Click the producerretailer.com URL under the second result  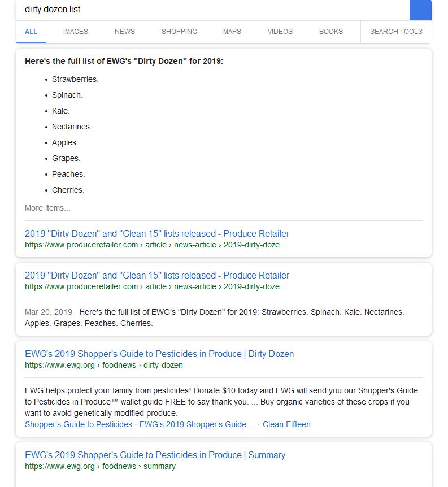(155, 286)
